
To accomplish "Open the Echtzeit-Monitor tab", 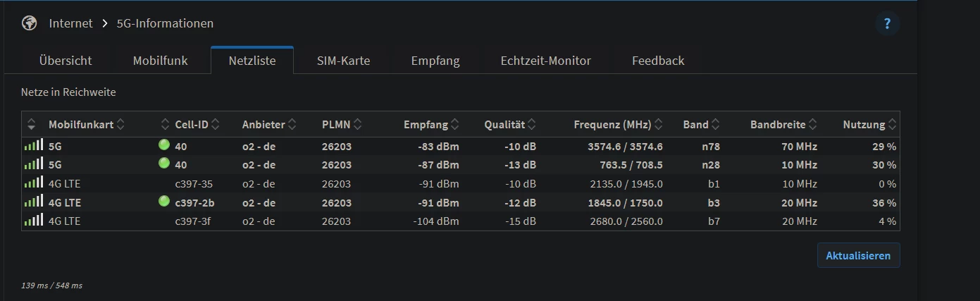I will pos(545,61).
